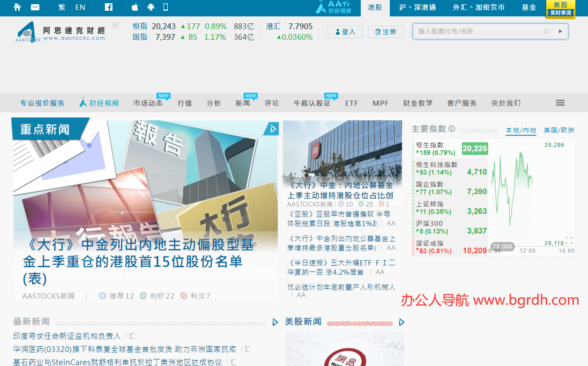Screen dimensions: 588x366
Task: Open the 牛熊认股证 menu
Action: tap(312, 103)
